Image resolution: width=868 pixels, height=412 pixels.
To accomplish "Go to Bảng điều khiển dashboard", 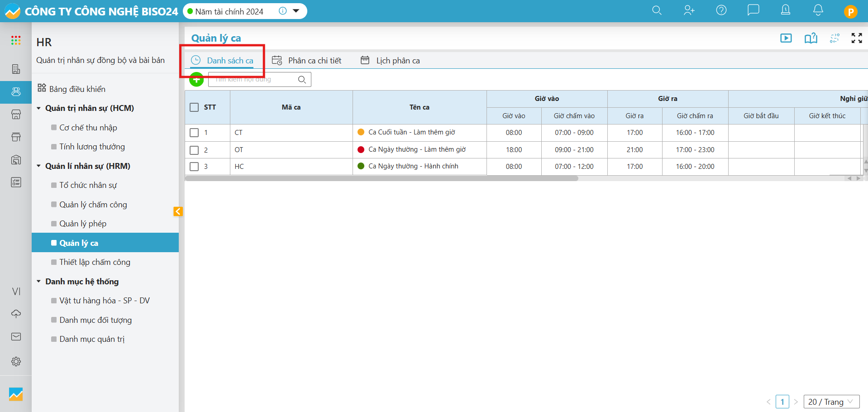I will [x=77, y=89].
